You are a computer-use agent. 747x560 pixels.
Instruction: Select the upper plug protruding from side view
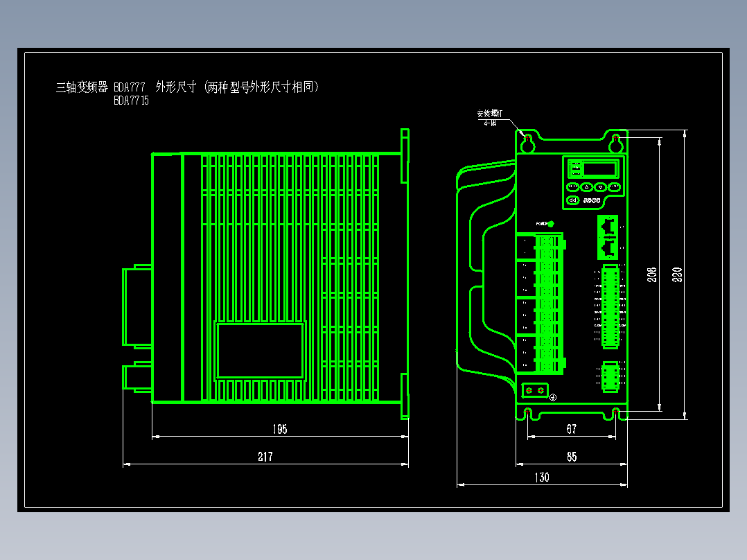(137, 306)
